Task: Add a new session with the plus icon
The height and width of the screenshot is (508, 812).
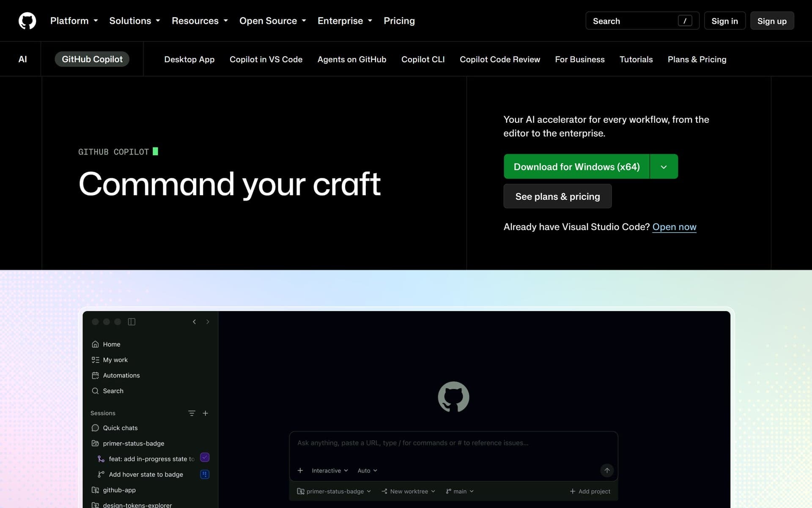Action: (206, 413)
